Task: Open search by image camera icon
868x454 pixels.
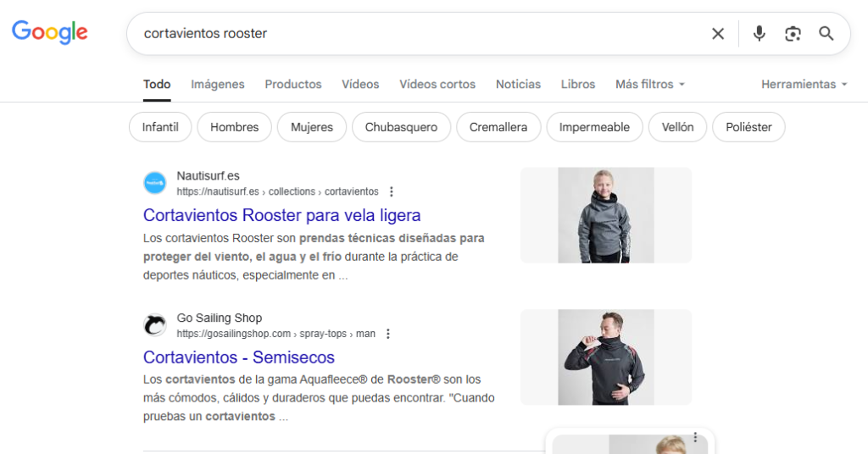Action: [793, 34]
